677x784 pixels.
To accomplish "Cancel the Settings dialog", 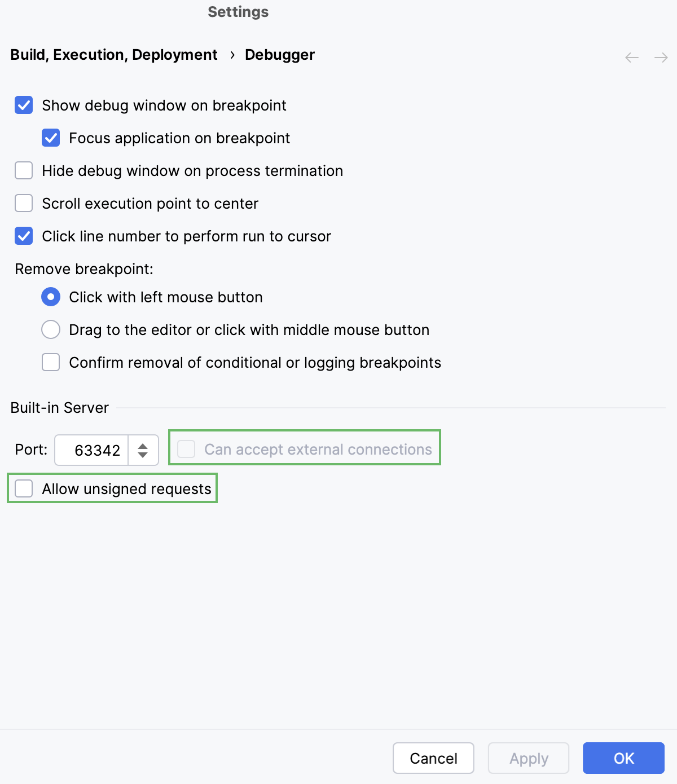I will tap(433, 758).
